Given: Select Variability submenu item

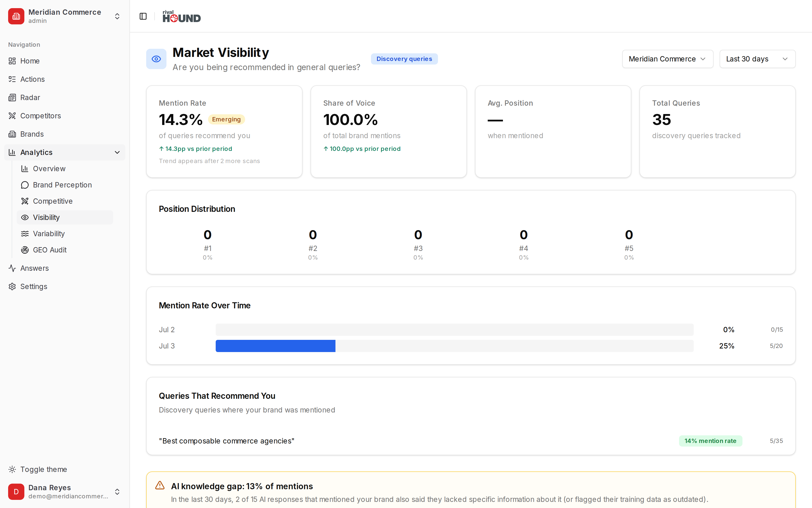Looking at the screenshot, I should pyautogui.click(x=65, y=233).
